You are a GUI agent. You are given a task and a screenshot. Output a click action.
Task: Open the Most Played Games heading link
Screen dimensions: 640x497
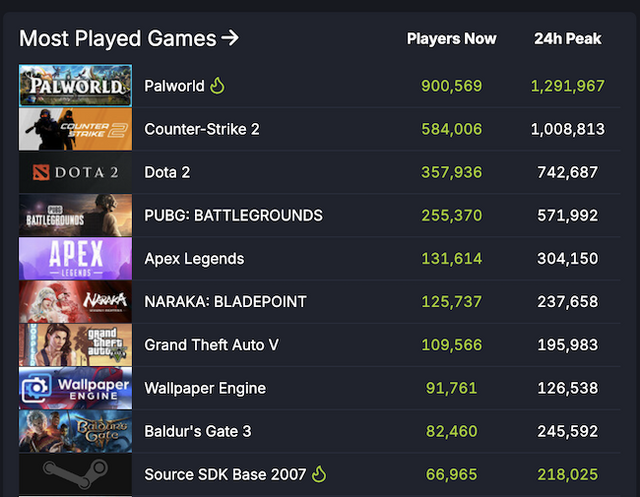[x=118, y=39]
